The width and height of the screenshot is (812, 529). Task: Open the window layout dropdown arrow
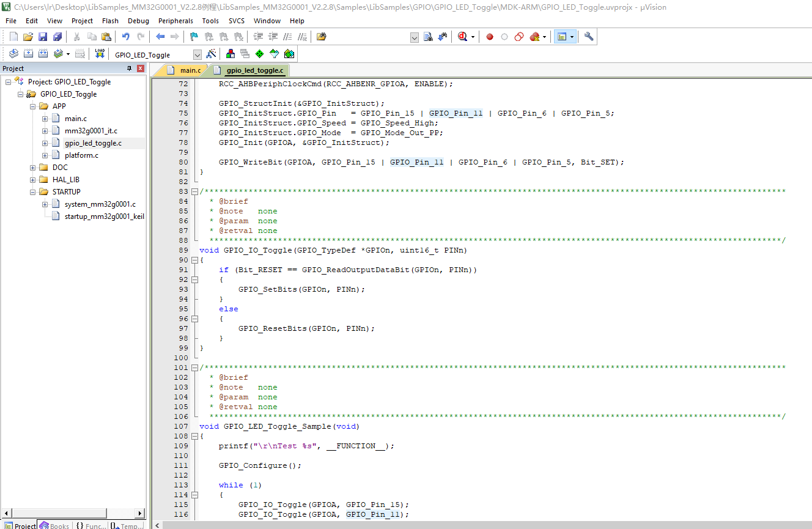tap(572, 37)
